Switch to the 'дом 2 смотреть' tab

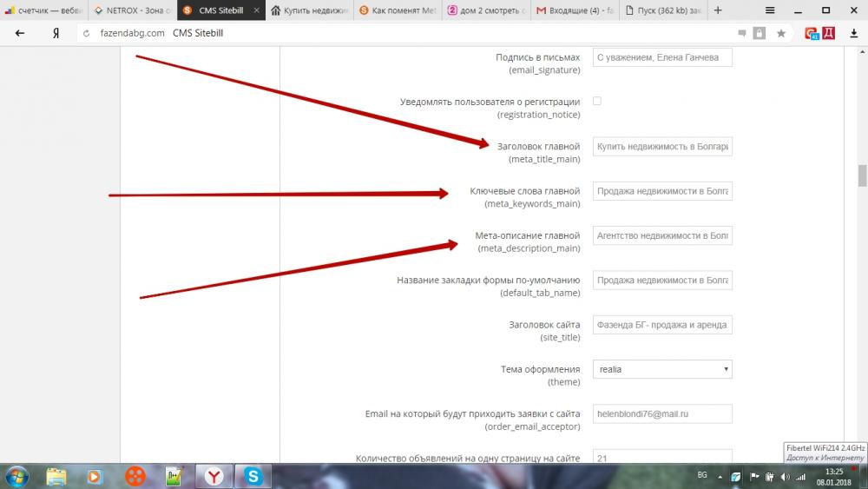[487, 10]
